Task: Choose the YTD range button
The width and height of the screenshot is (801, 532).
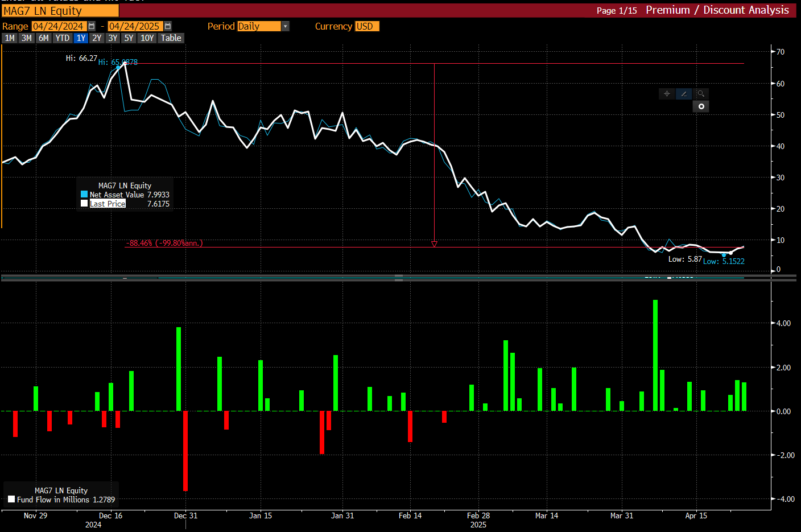Action: (x=63, y=38)
